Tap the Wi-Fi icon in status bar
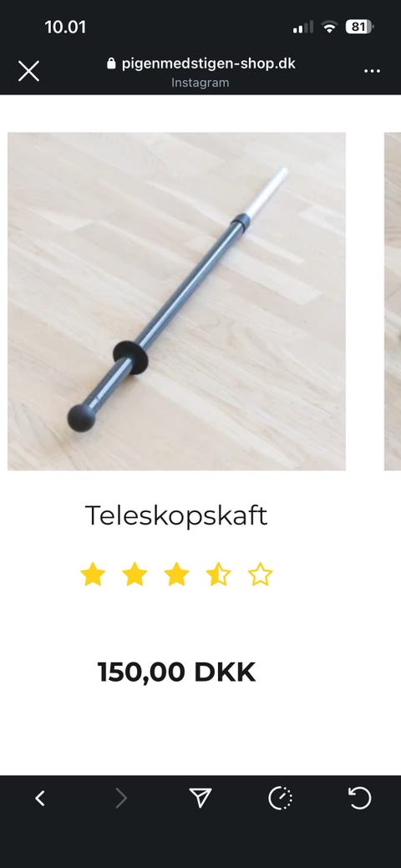The width and height of the screenshot is (401, 868). 329,27
